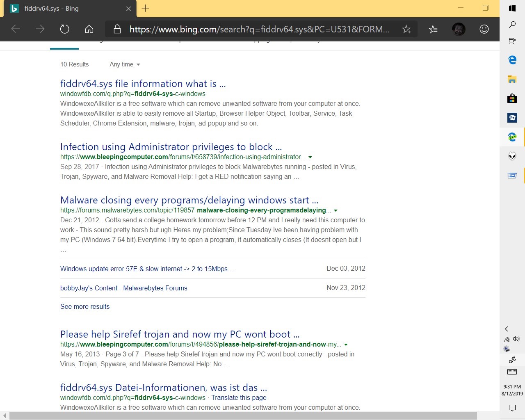Open the touch keyboard icon
The height and width of the screenshot is (420, 525).
[512, 372]
